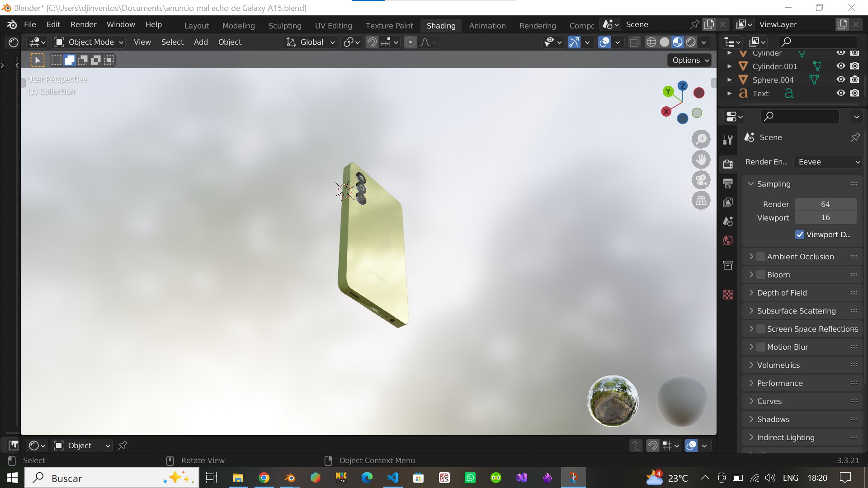Select solid viewport shading

pos(665,42)
